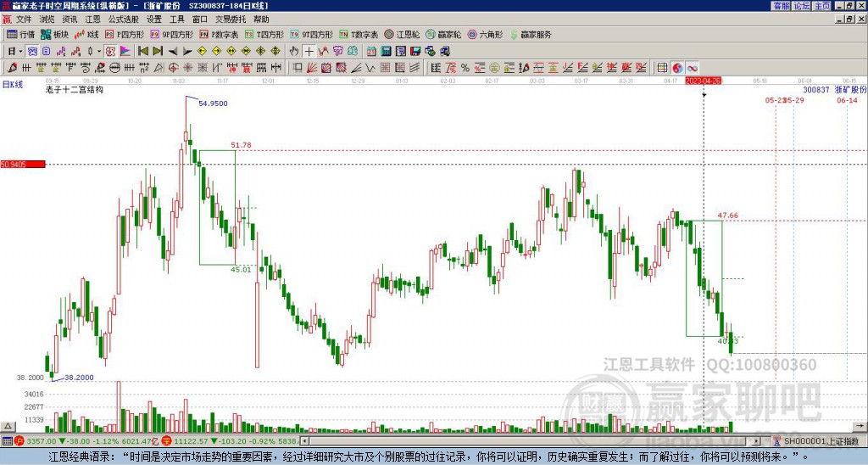Screen dimensions: 868x465
Task: Open the 公式选股 menu
Action: tap(124, 20)
